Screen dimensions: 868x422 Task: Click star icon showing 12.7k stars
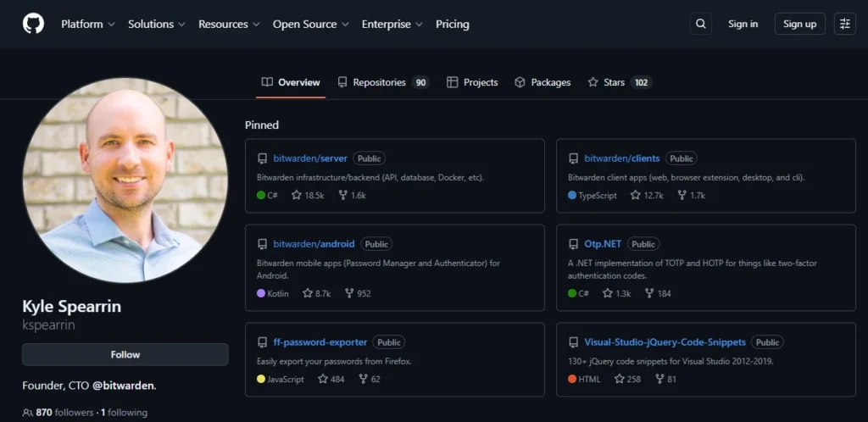click(x=636, y=195)
